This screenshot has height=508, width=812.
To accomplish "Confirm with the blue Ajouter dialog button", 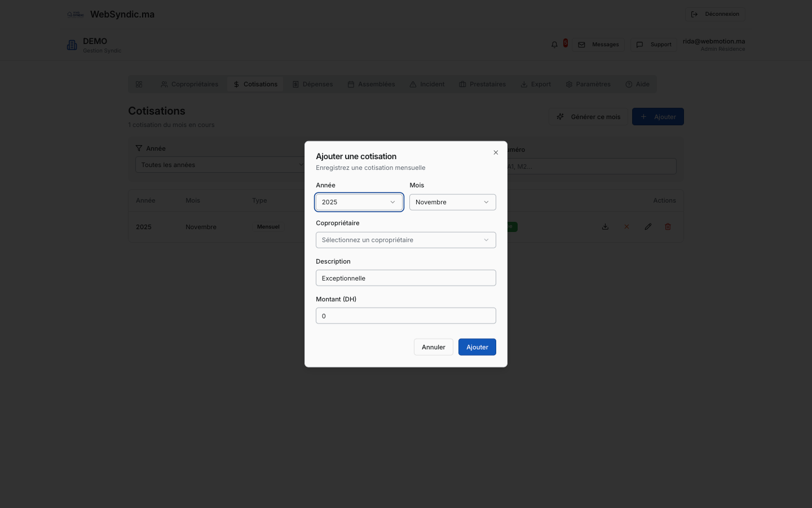I will [477, 347].
